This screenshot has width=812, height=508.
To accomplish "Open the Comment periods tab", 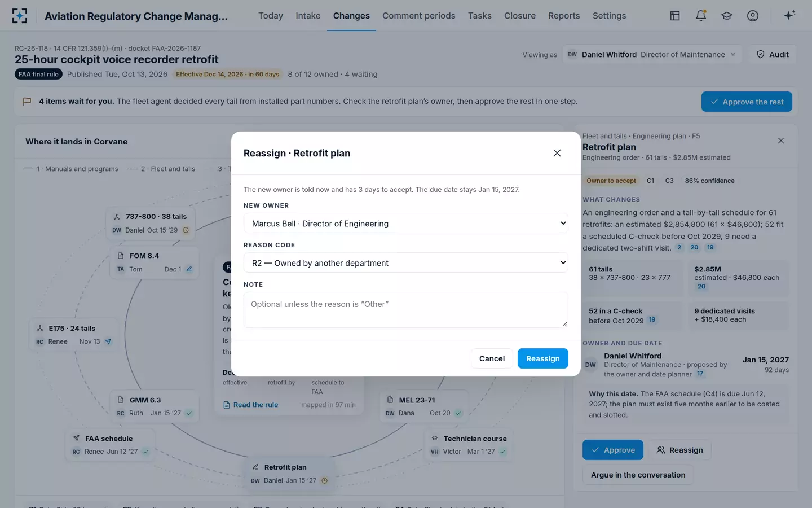I will pyautogui.click(x=419, y=16).
